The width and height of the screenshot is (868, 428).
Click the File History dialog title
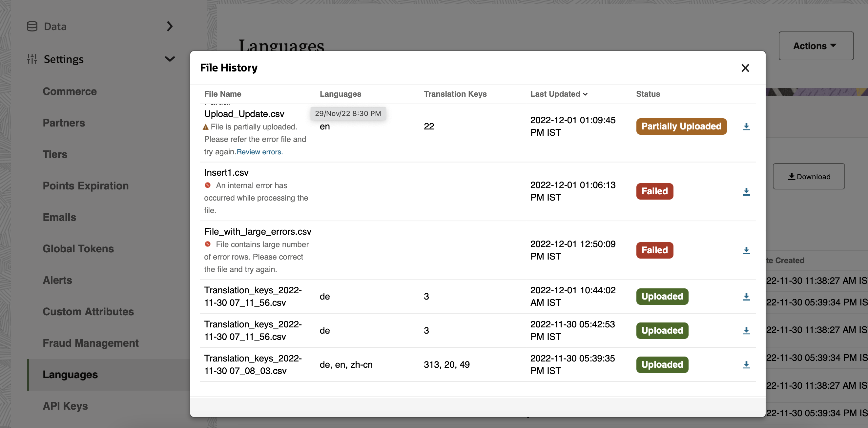pos(228,68)
